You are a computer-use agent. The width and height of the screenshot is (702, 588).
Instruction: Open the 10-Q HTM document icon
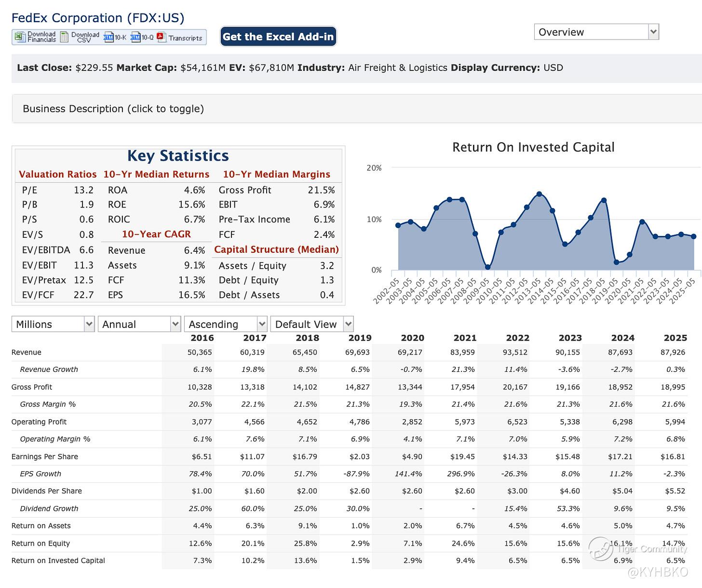[x=135, y=38]
